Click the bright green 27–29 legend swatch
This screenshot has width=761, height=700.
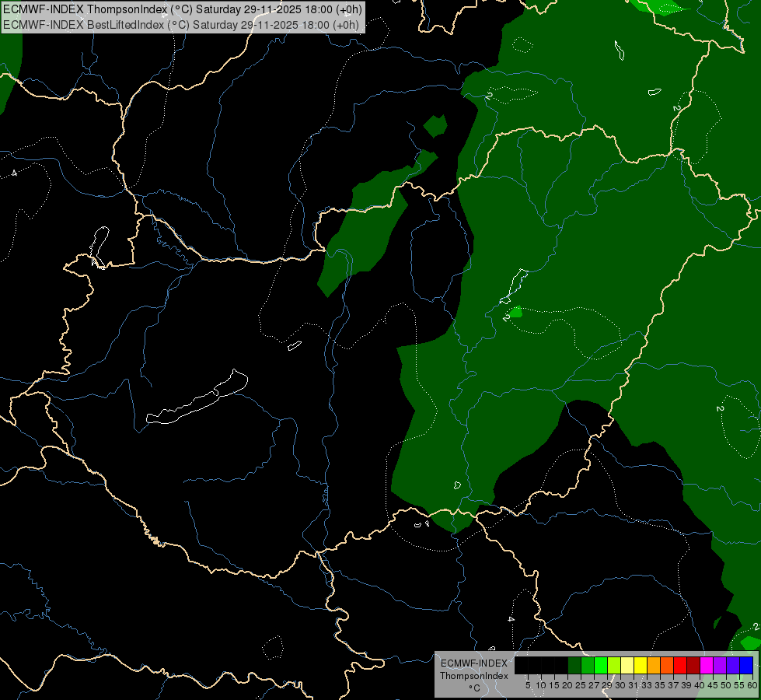(601, 665)
